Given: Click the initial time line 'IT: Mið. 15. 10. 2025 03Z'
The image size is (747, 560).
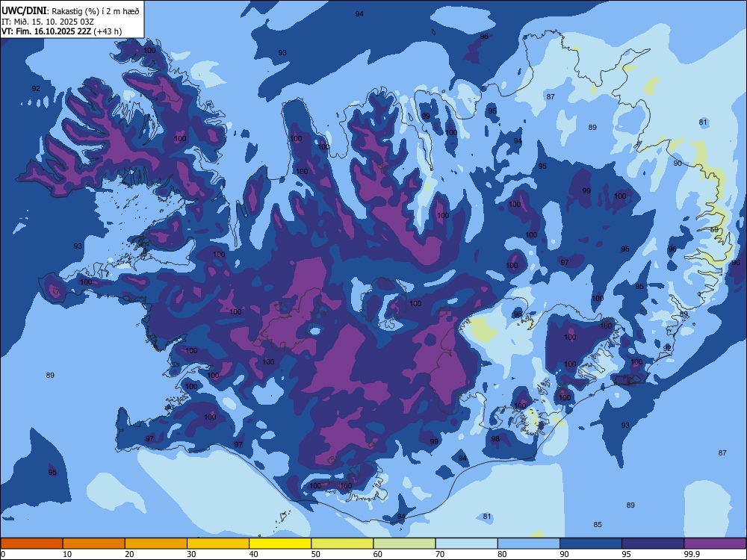Looking at the screenshot, I should [x=48, y=22].
